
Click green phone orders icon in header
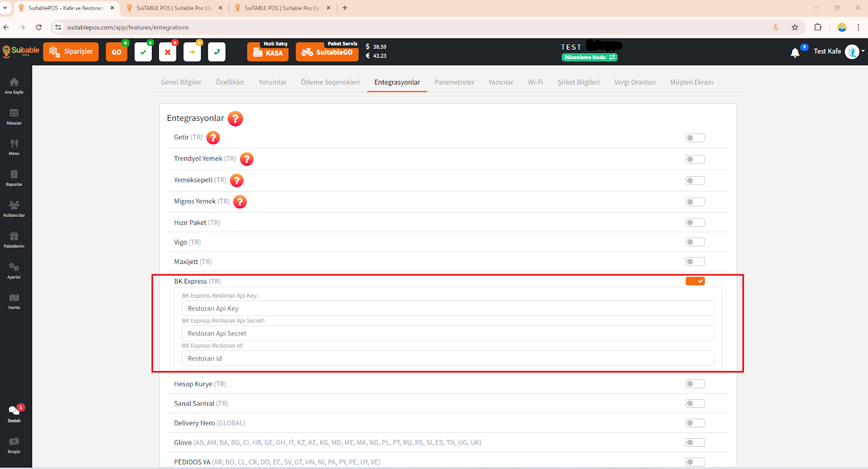point(216,52)
